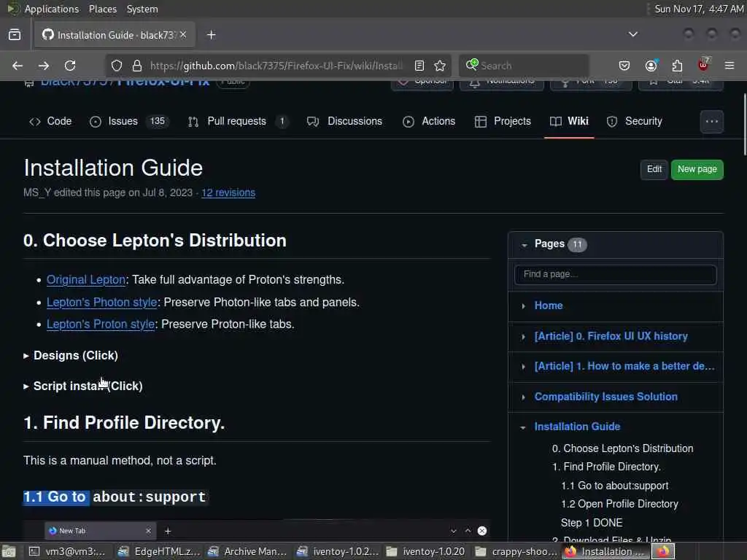Expand the Home page entry arrow
The image size is (747, 560).
coord(524,306)
